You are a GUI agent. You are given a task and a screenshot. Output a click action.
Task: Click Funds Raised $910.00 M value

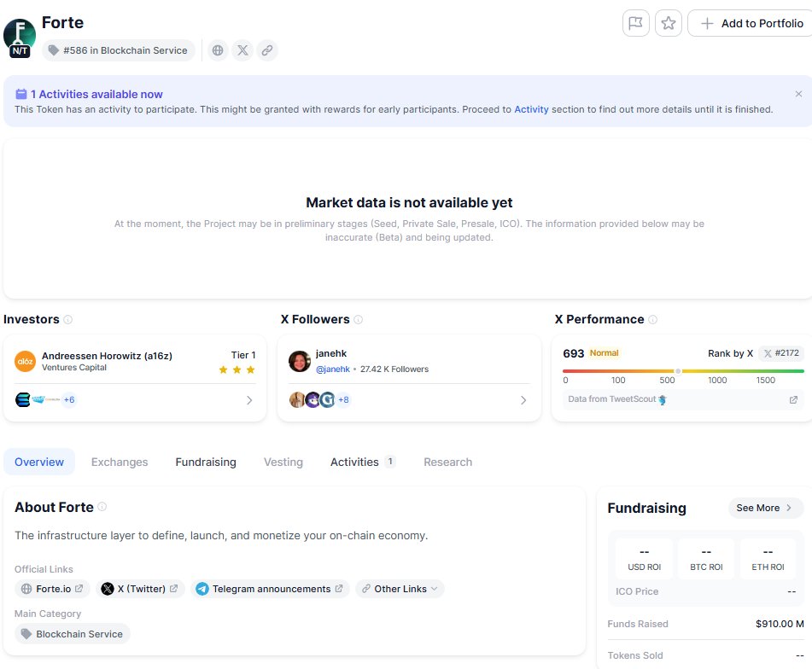(x=780, y=624)
